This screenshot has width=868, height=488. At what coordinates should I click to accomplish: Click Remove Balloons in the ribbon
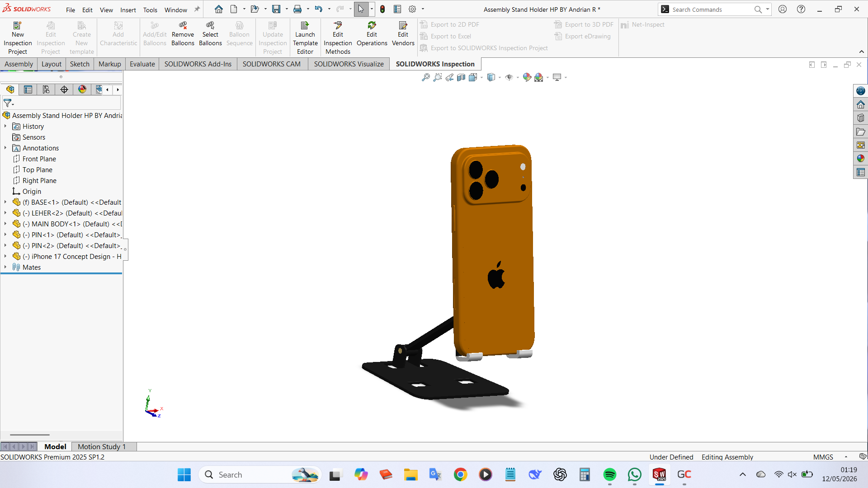coord(183,34)
